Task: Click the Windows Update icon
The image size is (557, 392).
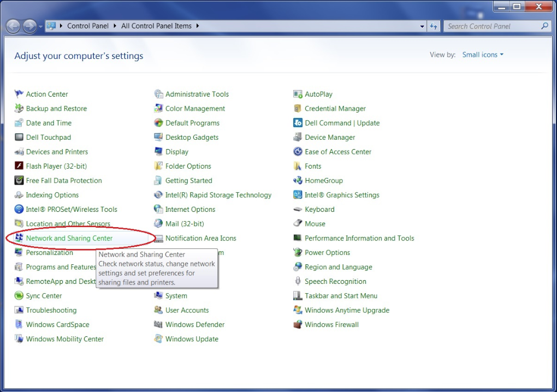Action: pos(158,339)
